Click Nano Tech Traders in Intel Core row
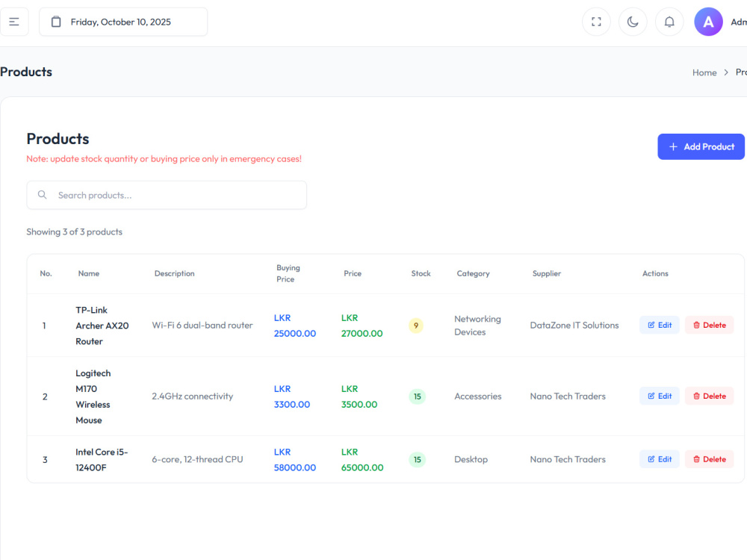 [568, 459]
